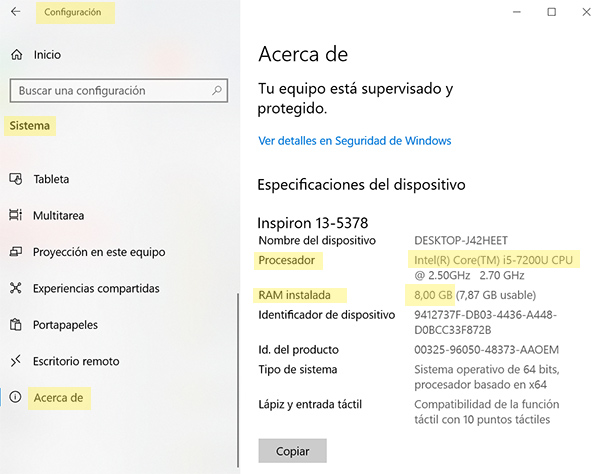Click the Tableta icon in sidebar
This screenshot has width=600, height=474.
click(15, 179)
